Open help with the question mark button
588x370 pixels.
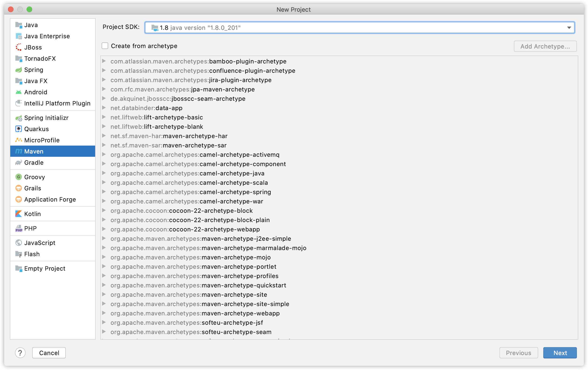[x=20, y=353]
